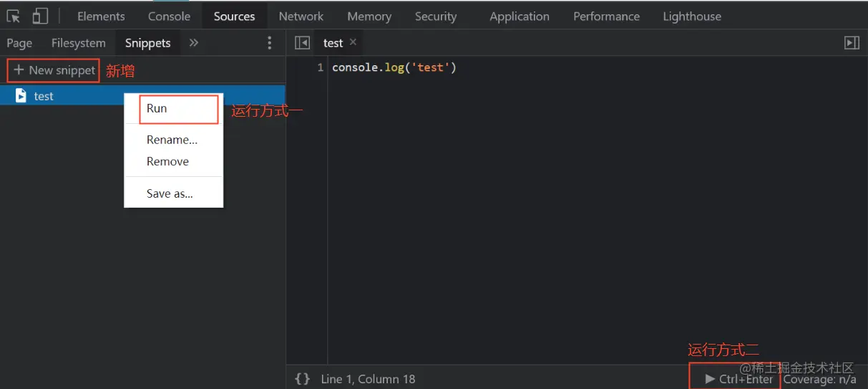
Task: Run snippet with the Ctrl+Enter button
Action: click(739, 379)
